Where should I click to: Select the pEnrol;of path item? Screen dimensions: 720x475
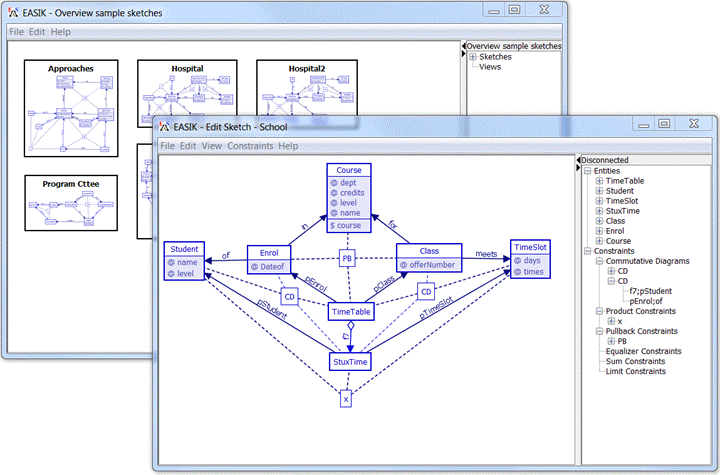646,301
